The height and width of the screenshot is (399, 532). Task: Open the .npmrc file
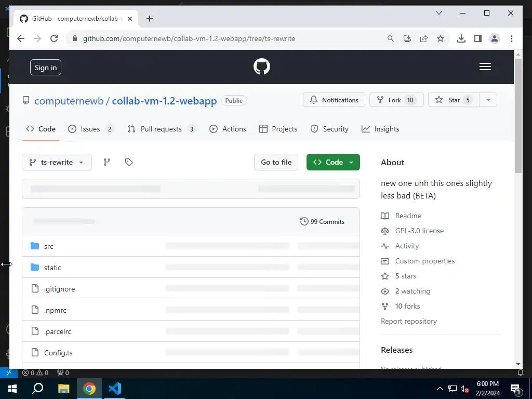point(55,311)
